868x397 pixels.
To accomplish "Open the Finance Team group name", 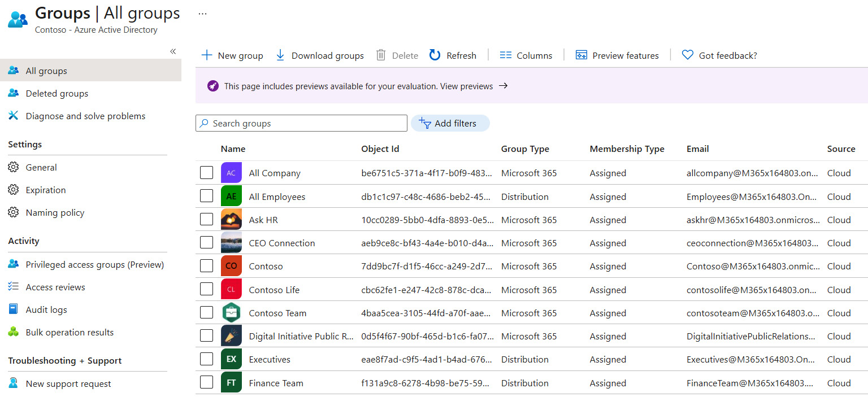I will click(276, 383).
